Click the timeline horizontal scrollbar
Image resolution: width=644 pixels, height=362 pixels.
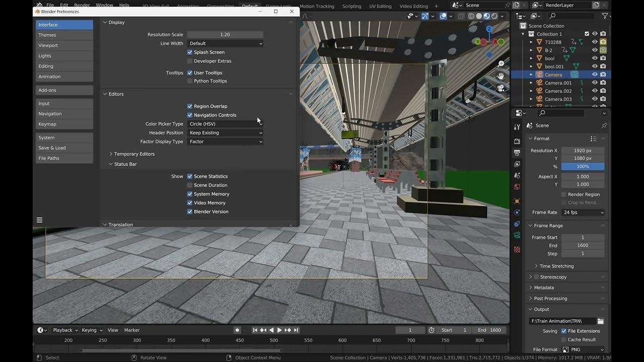point(181,350)
